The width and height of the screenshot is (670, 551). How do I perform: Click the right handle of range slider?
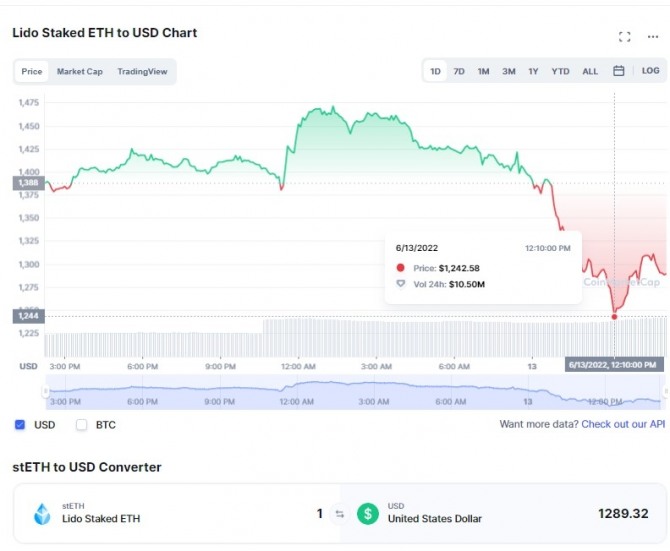point(664,392)
